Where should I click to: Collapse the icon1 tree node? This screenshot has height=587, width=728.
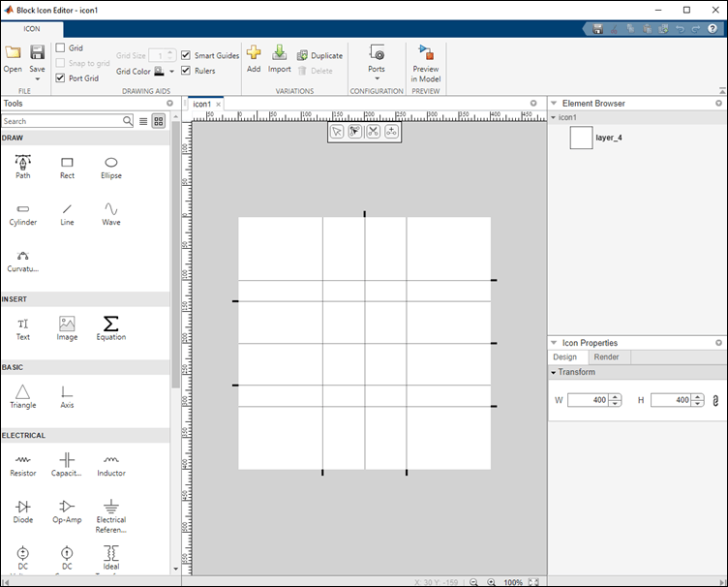point(553,117)
